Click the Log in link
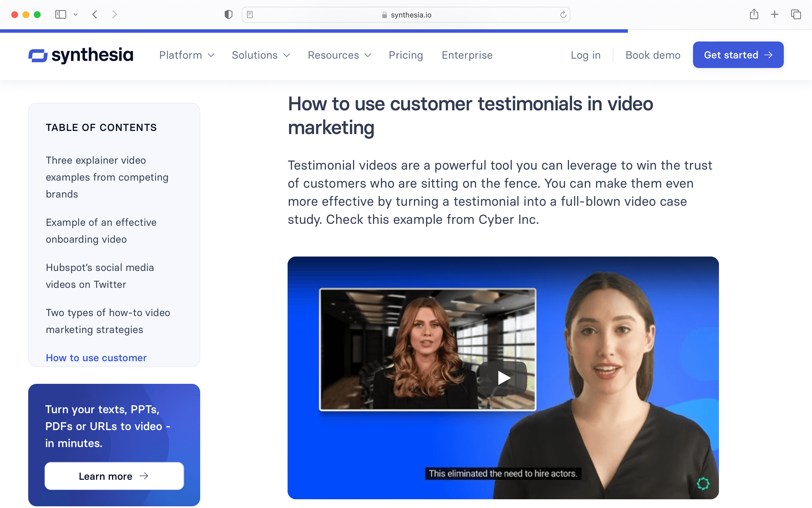Image resolution: width=812 pixels, height=508 pixels. [586, 55]
